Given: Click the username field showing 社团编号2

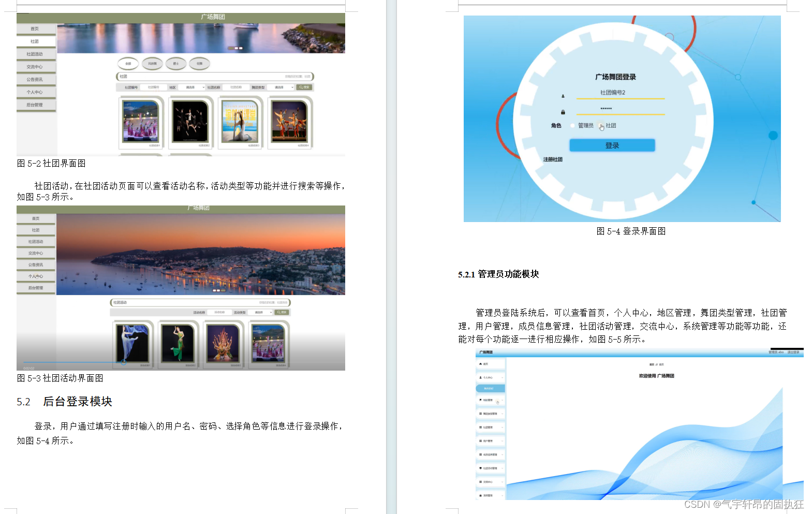Looking at the screenshot, I should click(621, 93).
